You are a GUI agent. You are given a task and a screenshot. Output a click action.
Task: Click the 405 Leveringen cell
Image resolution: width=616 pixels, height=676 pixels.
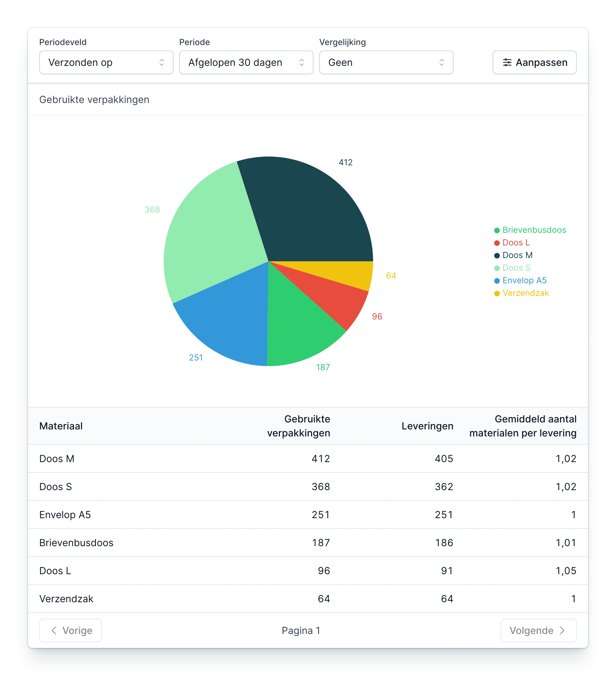pos(444,458)
